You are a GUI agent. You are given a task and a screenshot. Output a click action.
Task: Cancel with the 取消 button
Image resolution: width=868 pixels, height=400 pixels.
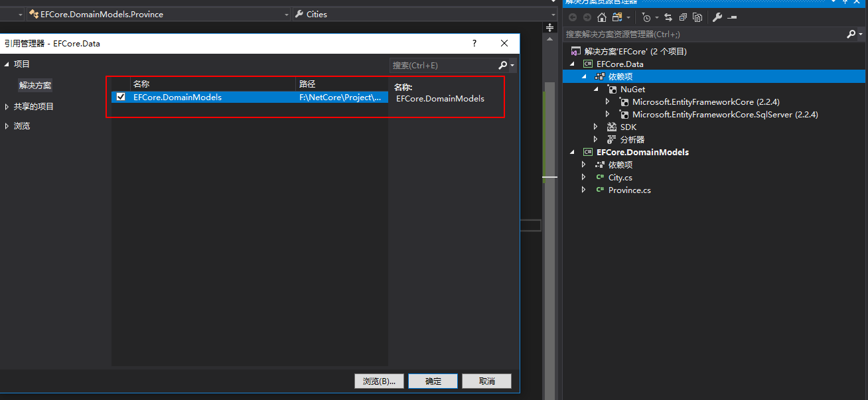pyautogui.click(x=487, y=381)
